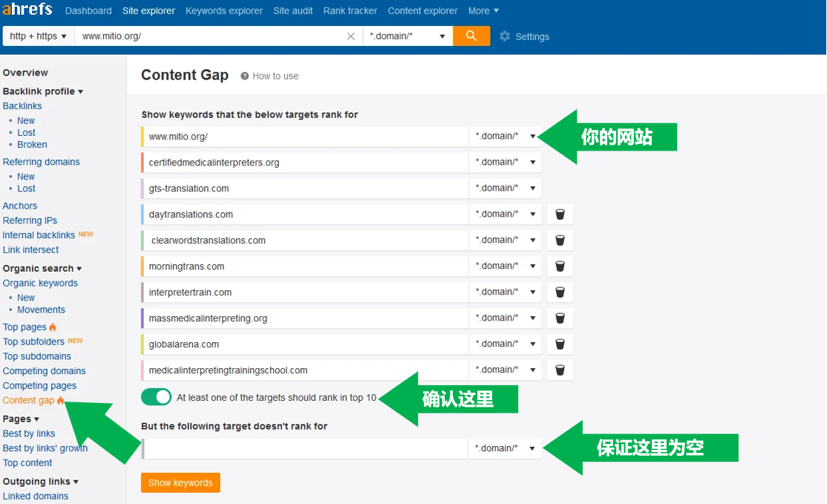Open the Top subdomains report
Viewport: 827px width, 504px height.
tap(37, 356)
